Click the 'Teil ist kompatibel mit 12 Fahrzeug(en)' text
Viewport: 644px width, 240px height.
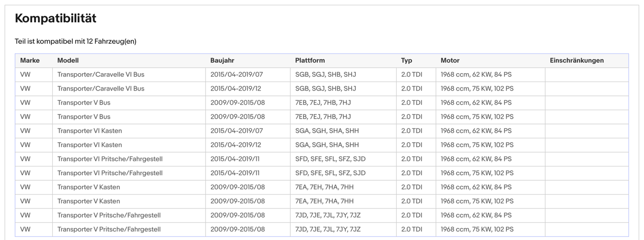tap(75, 41)
